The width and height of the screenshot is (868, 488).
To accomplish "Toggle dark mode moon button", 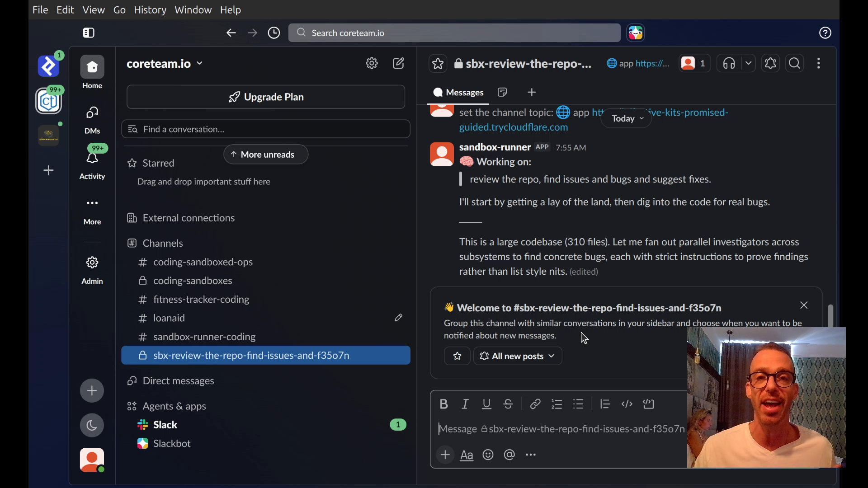I will point(92,426).
